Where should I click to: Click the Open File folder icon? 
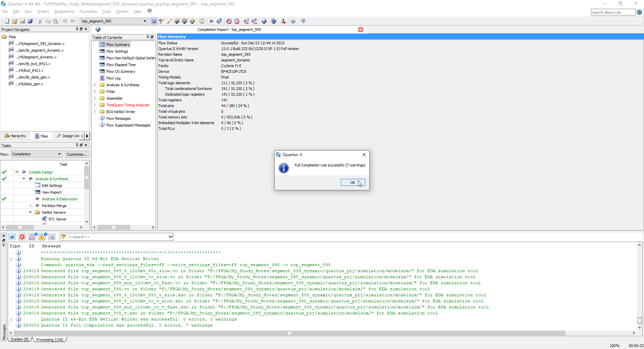pos(15,21)
